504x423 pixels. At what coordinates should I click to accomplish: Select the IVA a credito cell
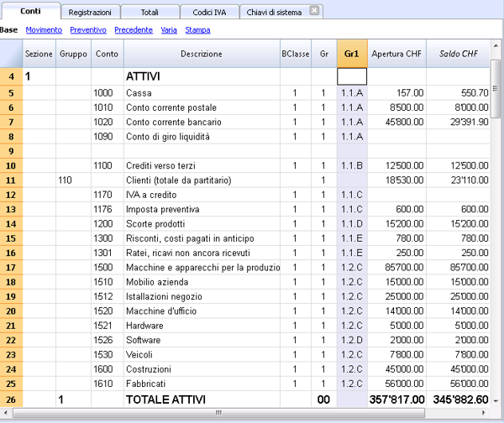(202, 195)
